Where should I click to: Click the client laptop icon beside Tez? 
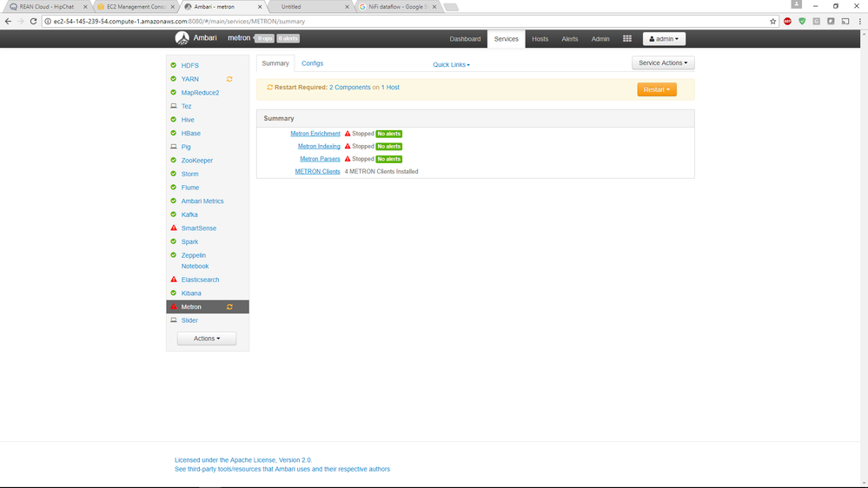174,106
